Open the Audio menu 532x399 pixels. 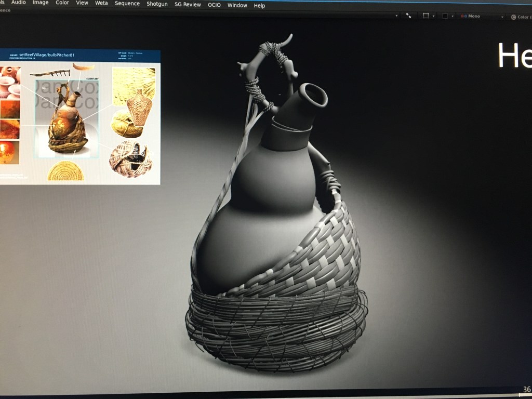pyautogui.click(x=18, y=3)
